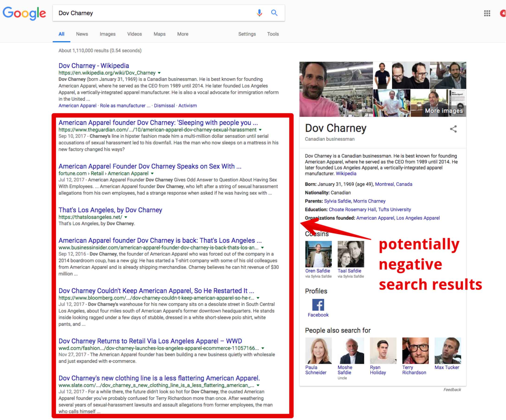Click the share icon in knowledge panel
Viewport: 506px width, 420px height.
453,129
